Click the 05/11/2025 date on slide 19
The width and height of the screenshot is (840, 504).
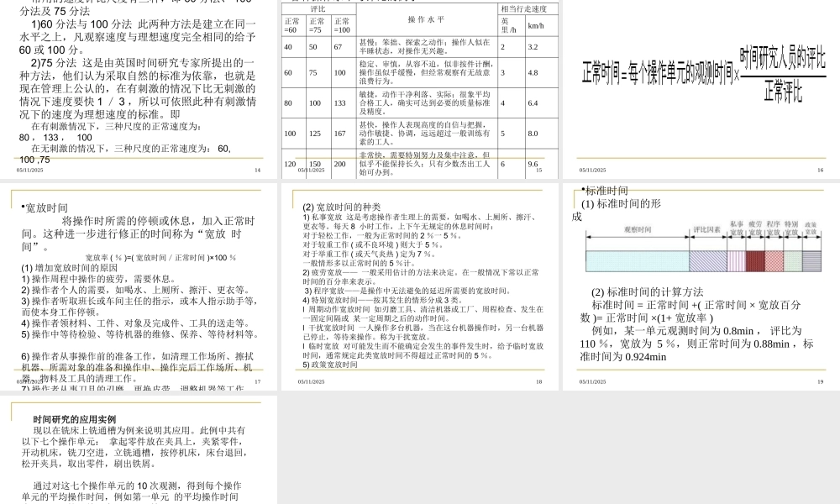pyautogui.click(x=592, y=381)
